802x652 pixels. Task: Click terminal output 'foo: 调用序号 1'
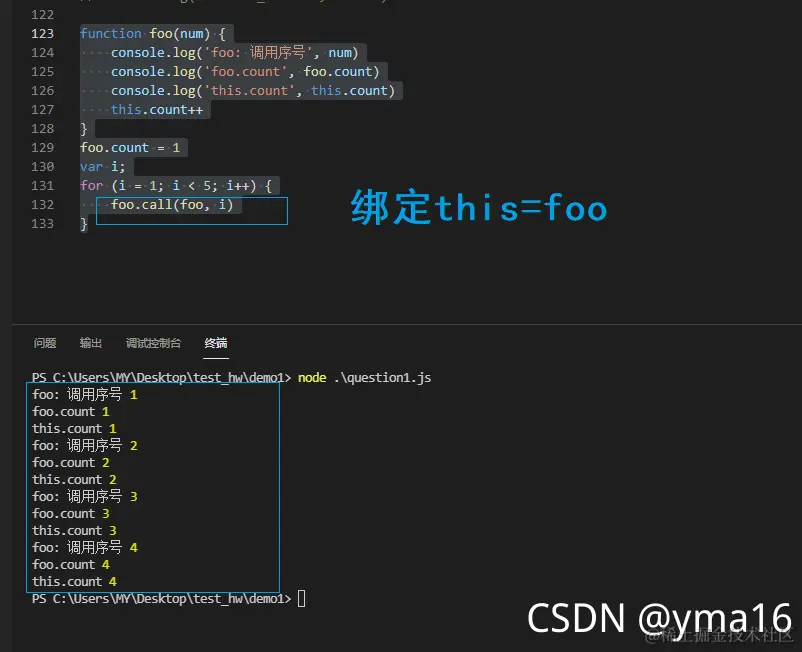(x=84, y=394)
